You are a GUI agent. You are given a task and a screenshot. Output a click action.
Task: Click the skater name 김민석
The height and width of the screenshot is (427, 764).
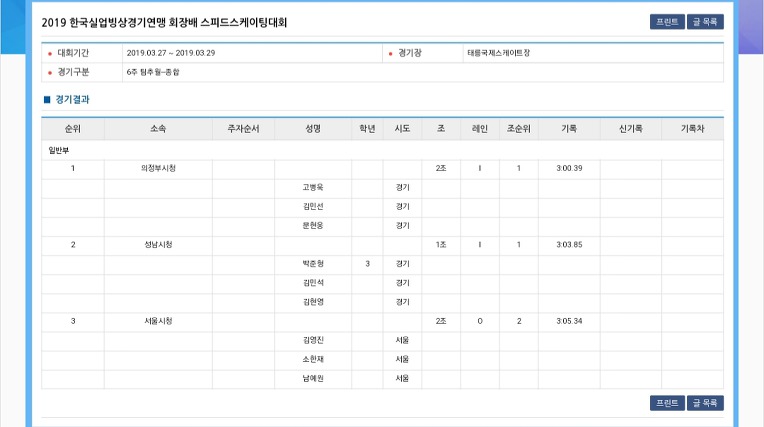click(x=313, y=283)
